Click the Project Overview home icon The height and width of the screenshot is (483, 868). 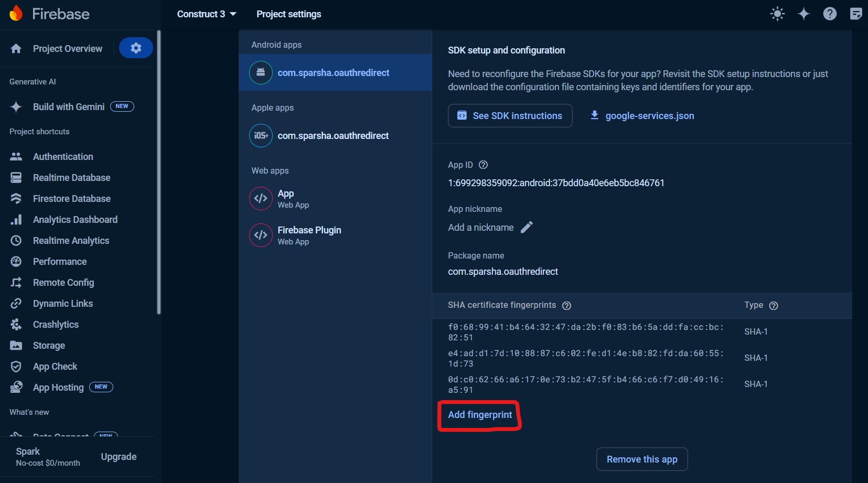[x=16, y=49]
